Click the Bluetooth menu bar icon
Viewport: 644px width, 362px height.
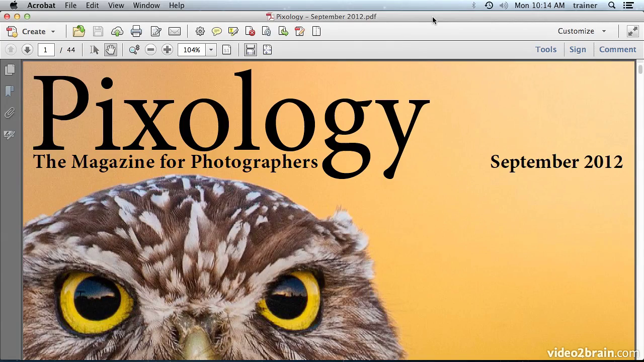473,6
